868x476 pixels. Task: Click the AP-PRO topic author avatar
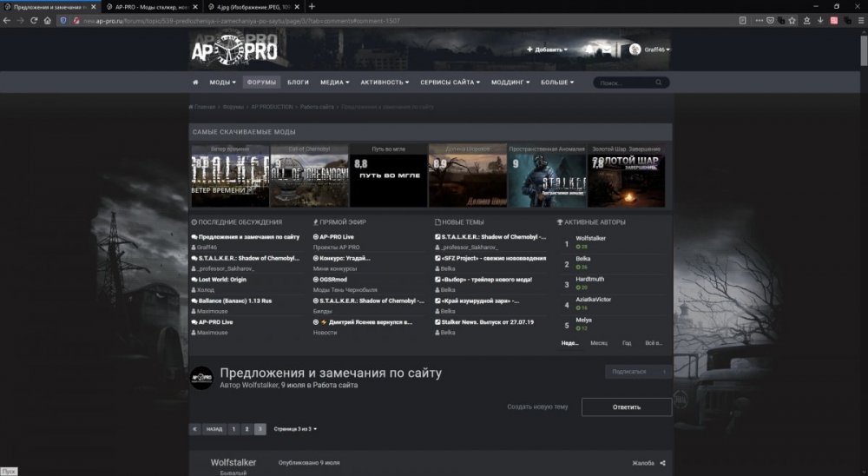(x=201, y=378)
